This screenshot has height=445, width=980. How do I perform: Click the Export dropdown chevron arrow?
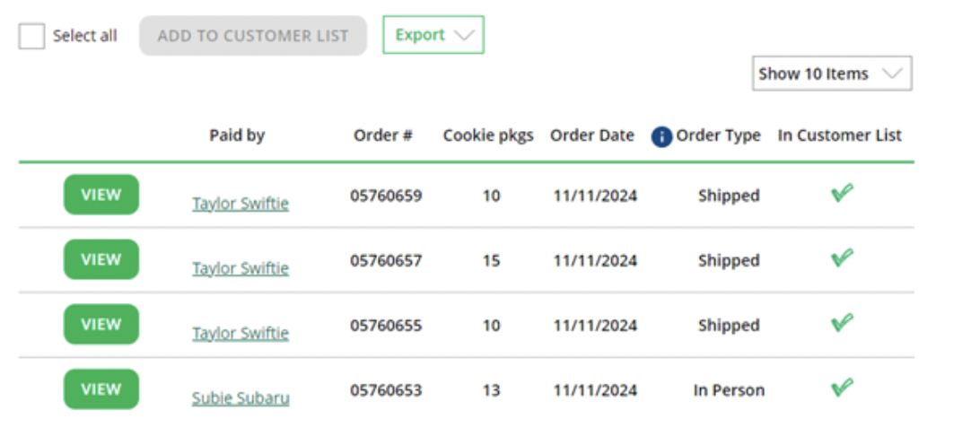point(464,36)
